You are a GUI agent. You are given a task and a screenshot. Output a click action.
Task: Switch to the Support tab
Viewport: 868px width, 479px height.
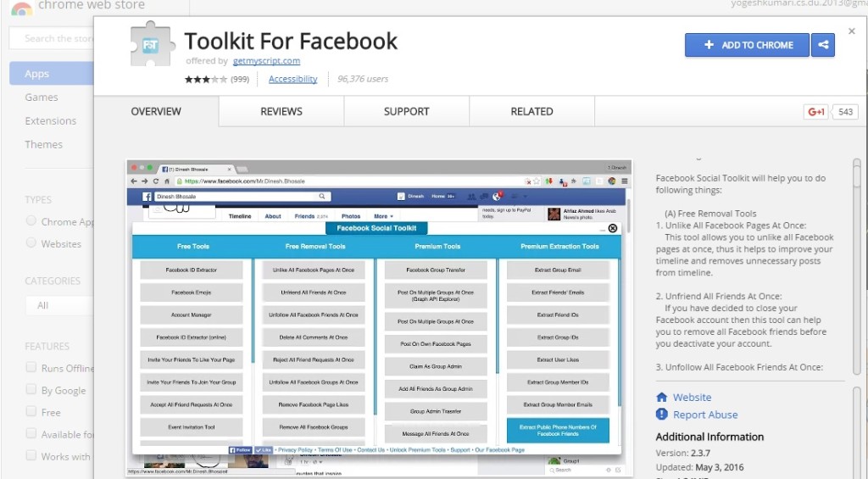pos(406,111)
